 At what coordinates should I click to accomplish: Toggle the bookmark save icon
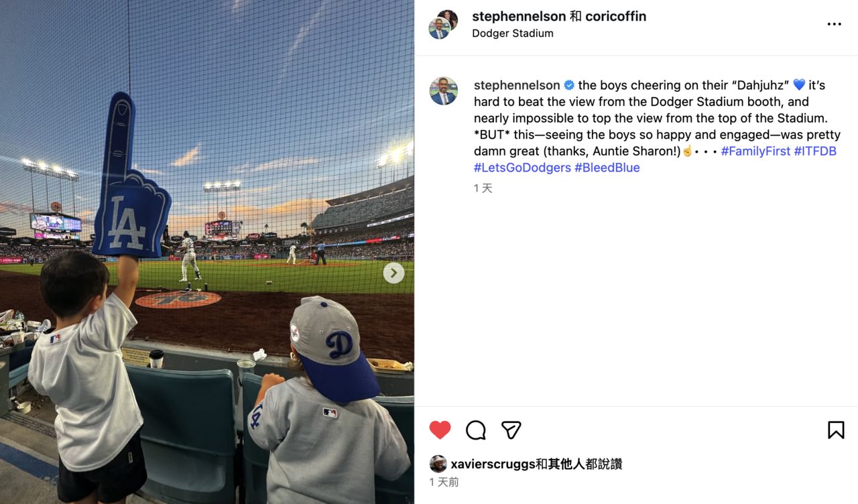(835, 430)
